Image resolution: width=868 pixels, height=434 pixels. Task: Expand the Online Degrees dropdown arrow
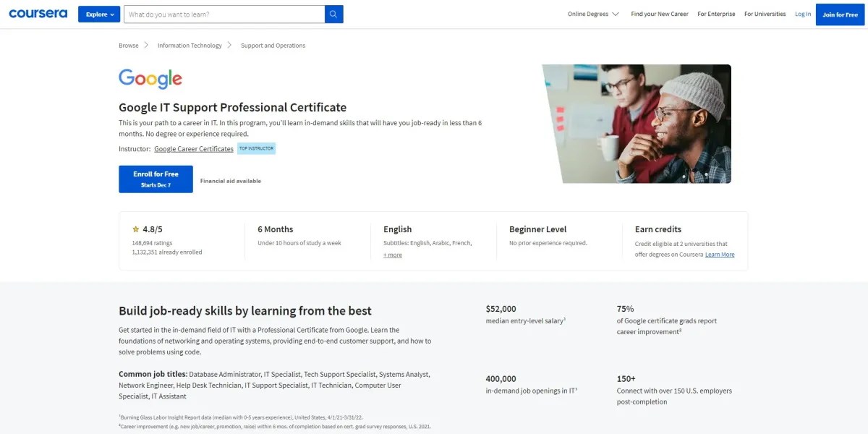coord(616,13)
